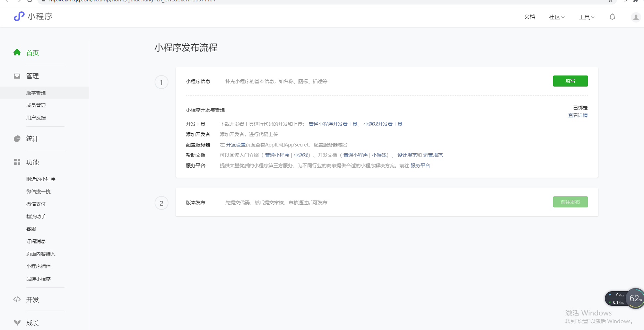Click the 已绑定 status text
Viewport: 644px width, 330px height.
coord(581,108)
